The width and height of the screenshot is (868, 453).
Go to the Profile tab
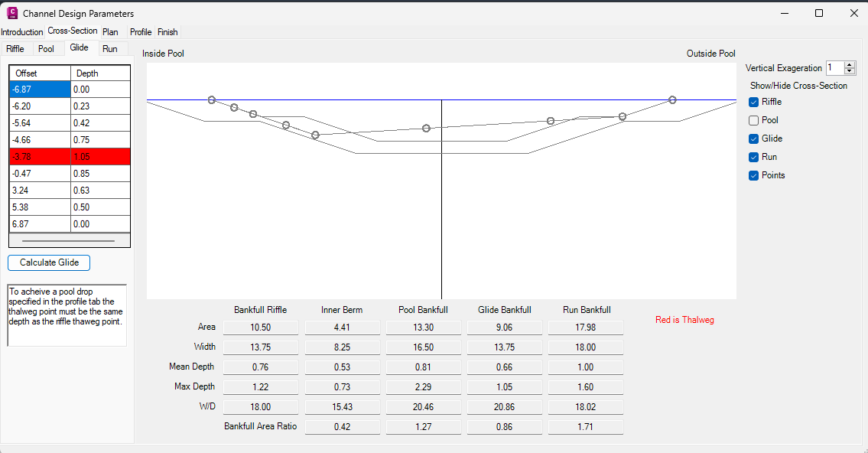coord(141,32)
